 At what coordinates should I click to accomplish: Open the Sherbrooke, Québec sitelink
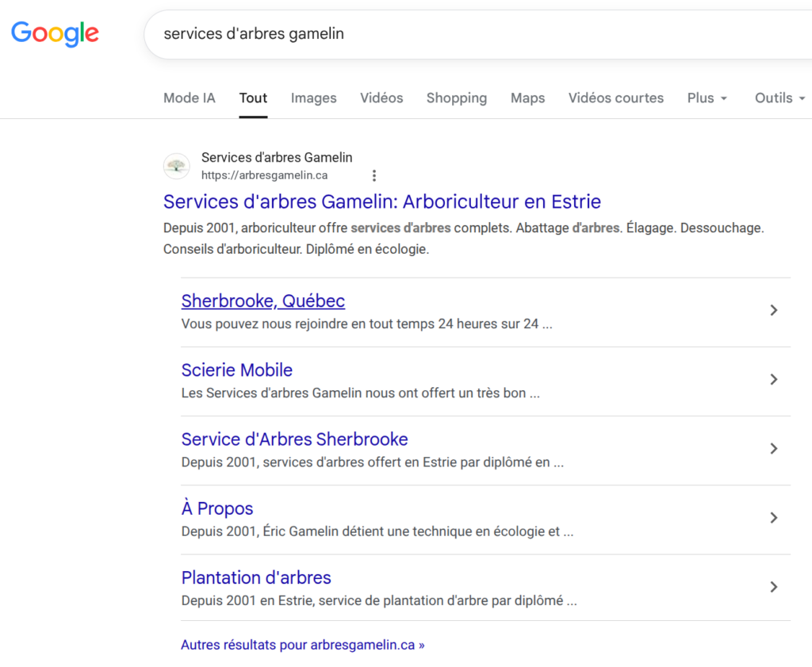click(x=263, y=301)
